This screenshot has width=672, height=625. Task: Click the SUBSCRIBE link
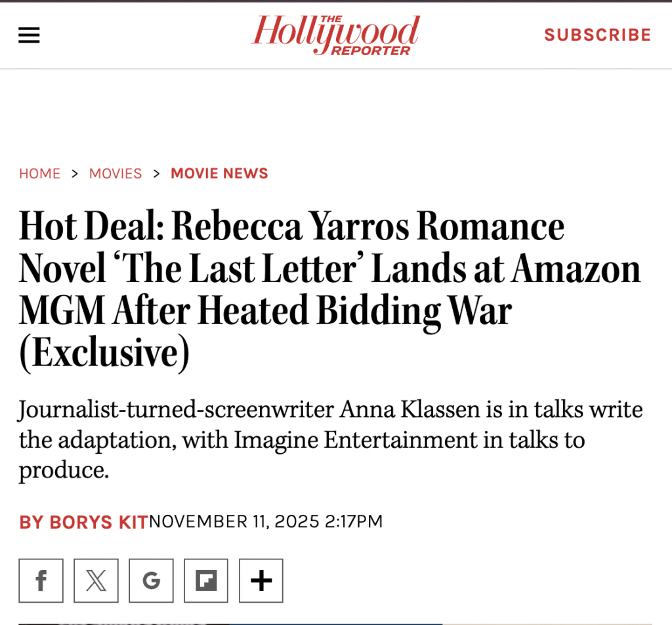pos(597,35)
